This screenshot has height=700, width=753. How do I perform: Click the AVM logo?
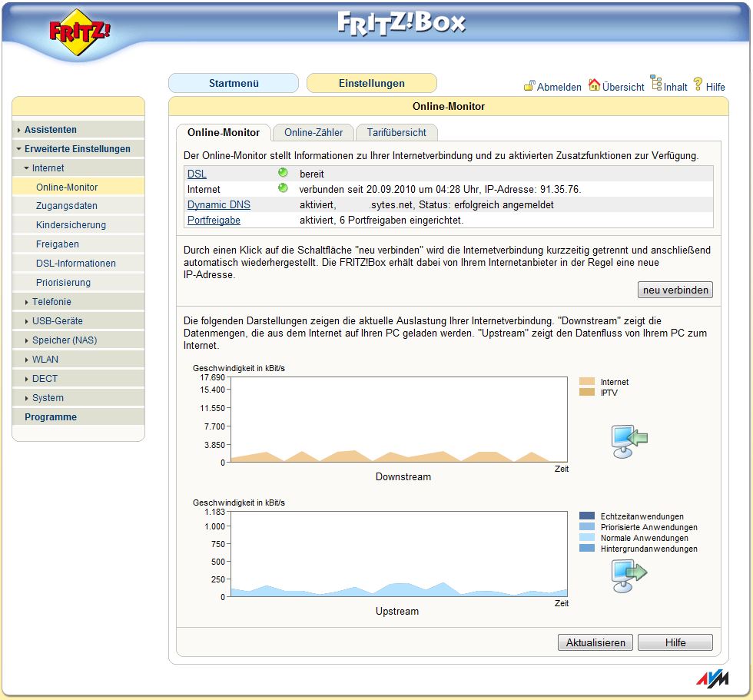(713, 679)
